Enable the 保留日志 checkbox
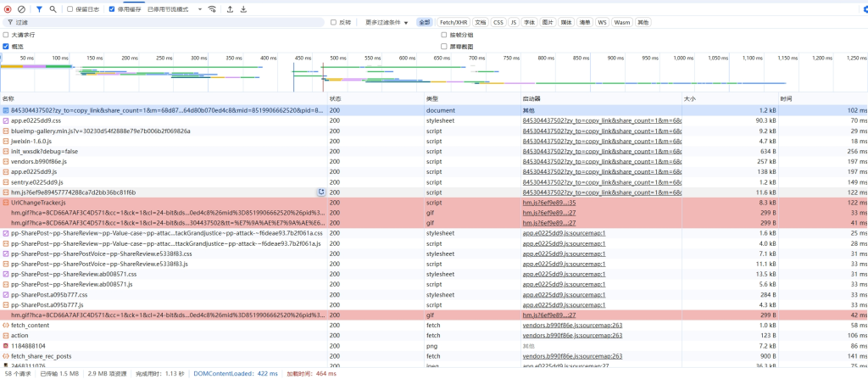The image size is (868, 379). [x=70, y=9]
